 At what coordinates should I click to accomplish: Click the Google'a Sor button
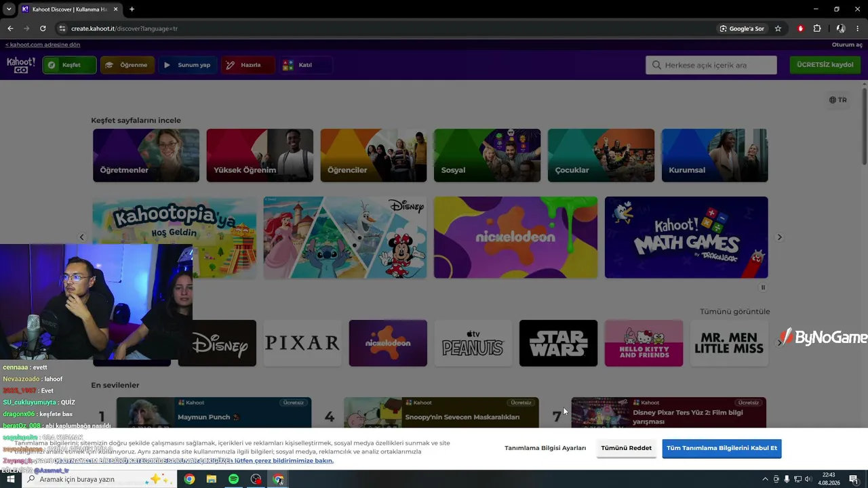click(x=743, y=28)
